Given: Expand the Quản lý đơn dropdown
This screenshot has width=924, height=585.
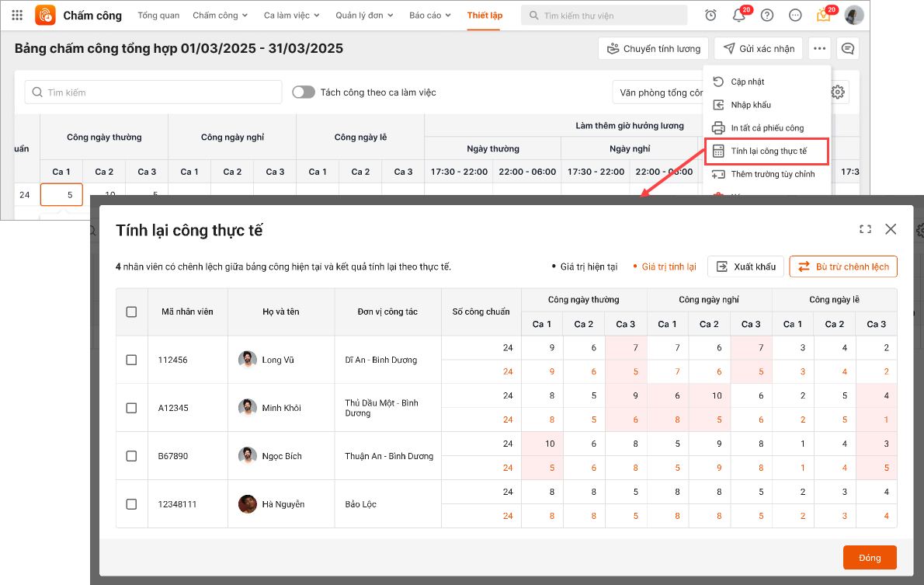Looking at the screenshot, I should pyautogui.click(x=364, y=16).
